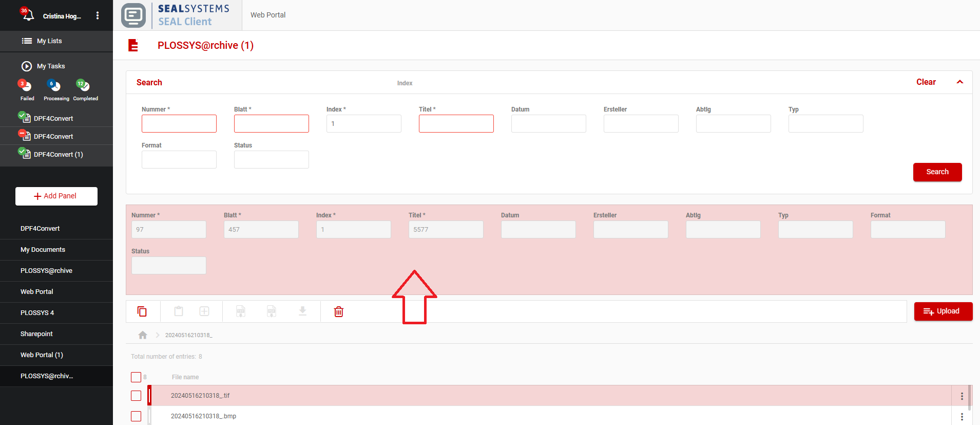
Task: Open My Documents panel
Action: [x=43, y=250]
